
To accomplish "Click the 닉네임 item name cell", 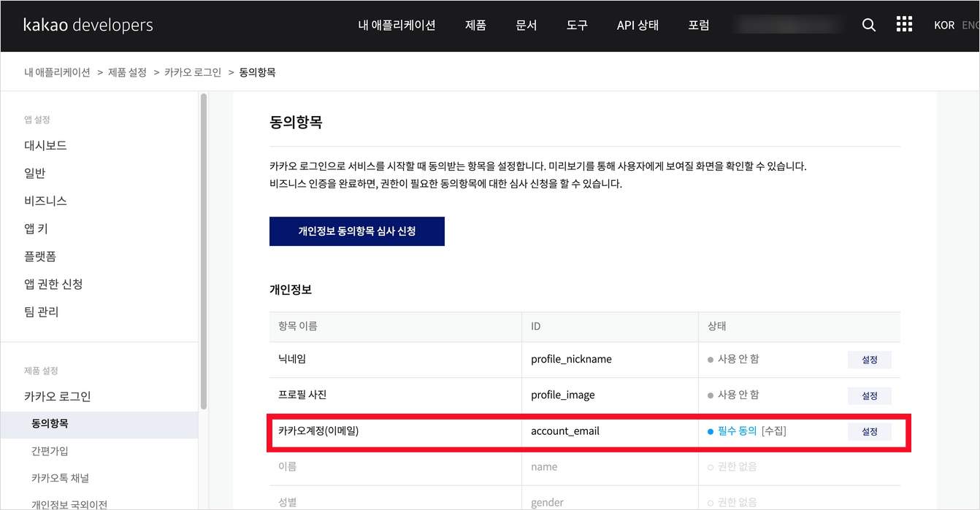I will coord(395,360).
